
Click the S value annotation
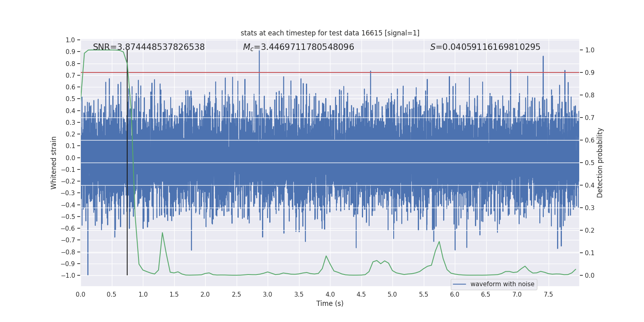[x=485, y=47]
